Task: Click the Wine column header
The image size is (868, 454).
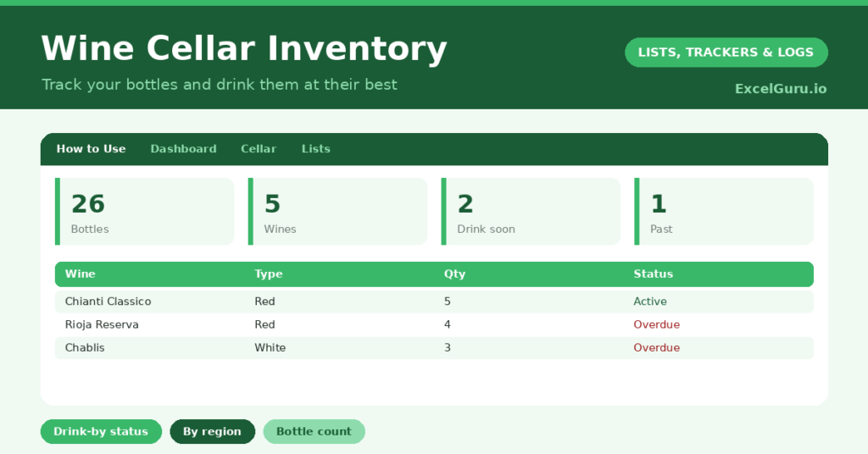Action: [x=81, y=274]
